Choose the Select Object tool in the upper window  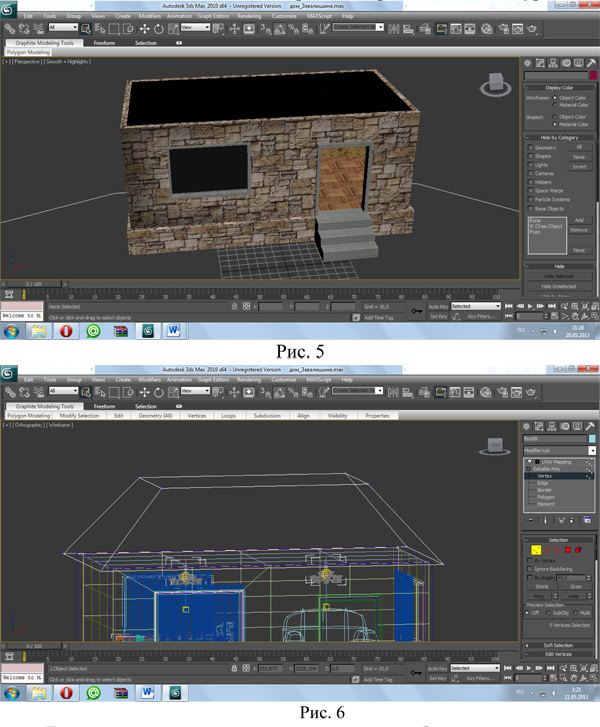pos(85,29)
